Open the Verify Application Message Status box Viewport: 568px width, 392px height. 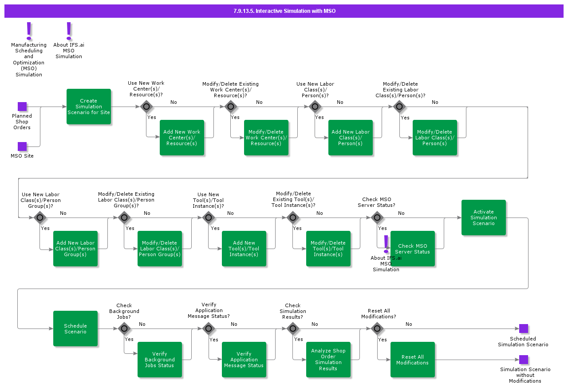pos(244,360)
